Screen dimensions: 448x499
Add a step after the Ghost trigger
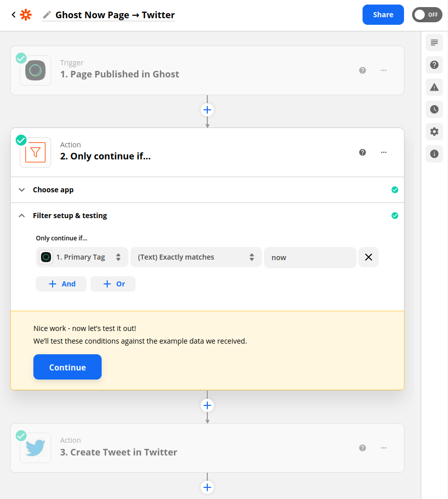(207, 110)
